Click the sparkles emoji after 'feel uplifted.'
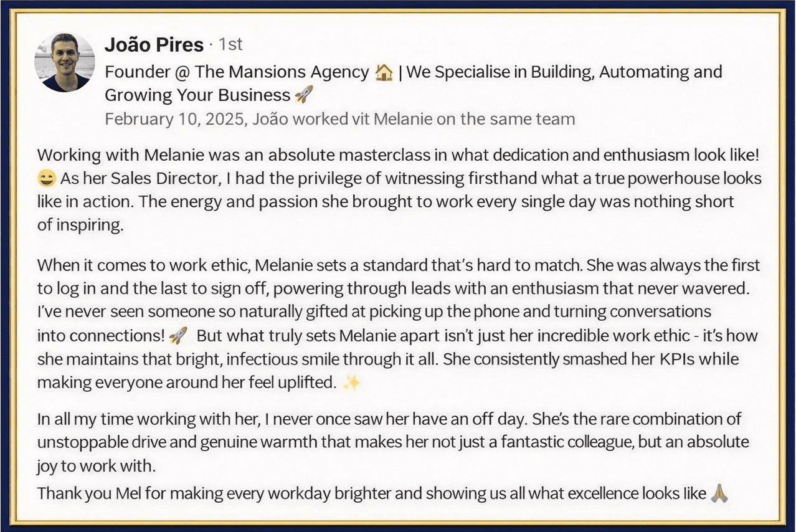Viewport: 796px width, 532px height. [x=352, y=382]
